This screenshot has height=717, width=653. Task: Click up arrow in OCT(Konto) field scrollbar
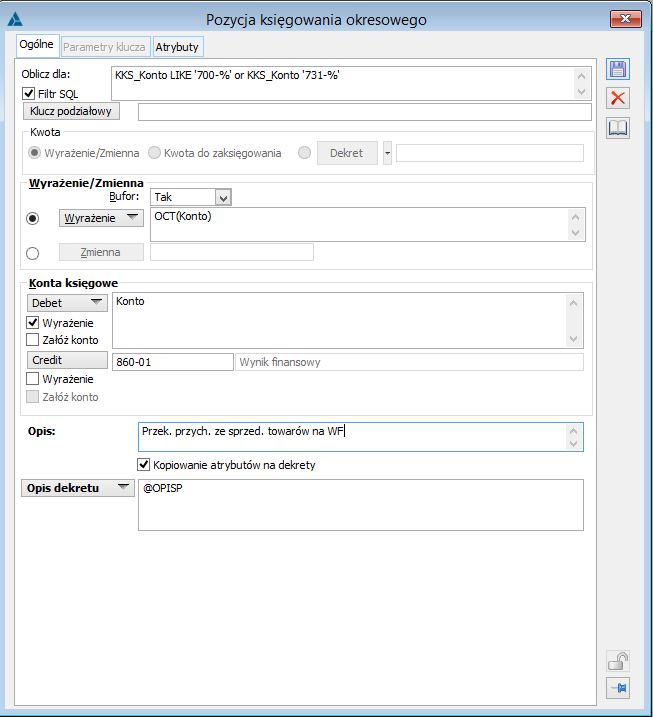click(576, 217)
